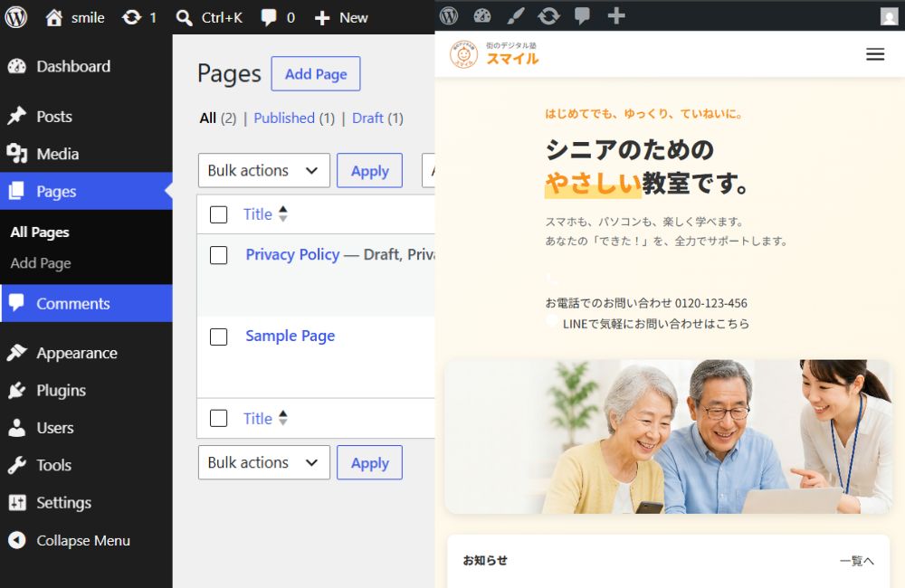Click the phone inquiry 0120-123-456 link
Screen dimensions: 905x588
646,303
